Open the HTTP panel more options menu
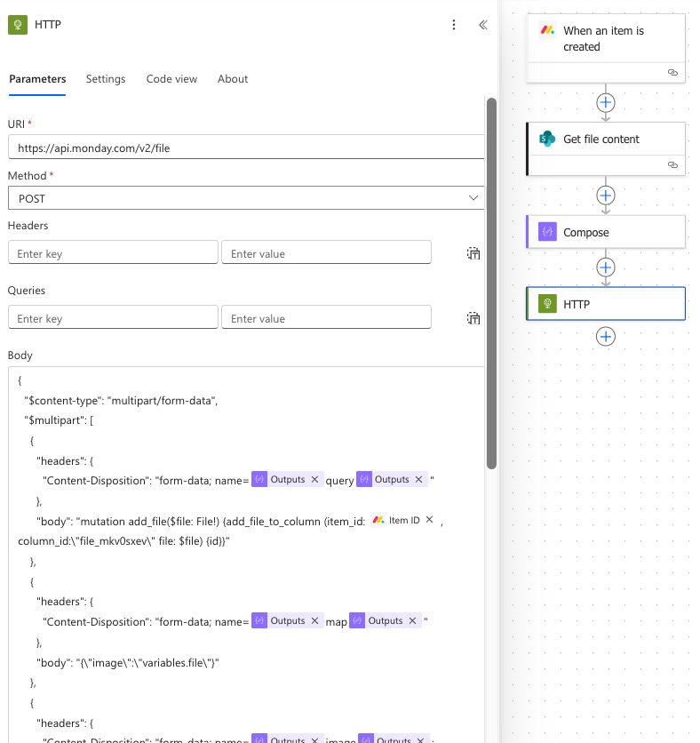 (x=454, y=25)
